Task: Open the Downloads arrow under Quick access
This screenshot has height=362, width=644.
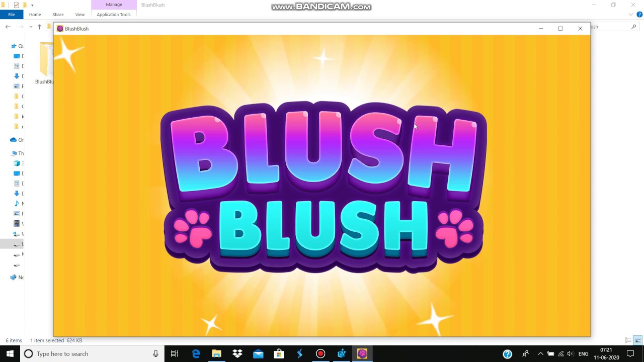Action: click(17, 76)
